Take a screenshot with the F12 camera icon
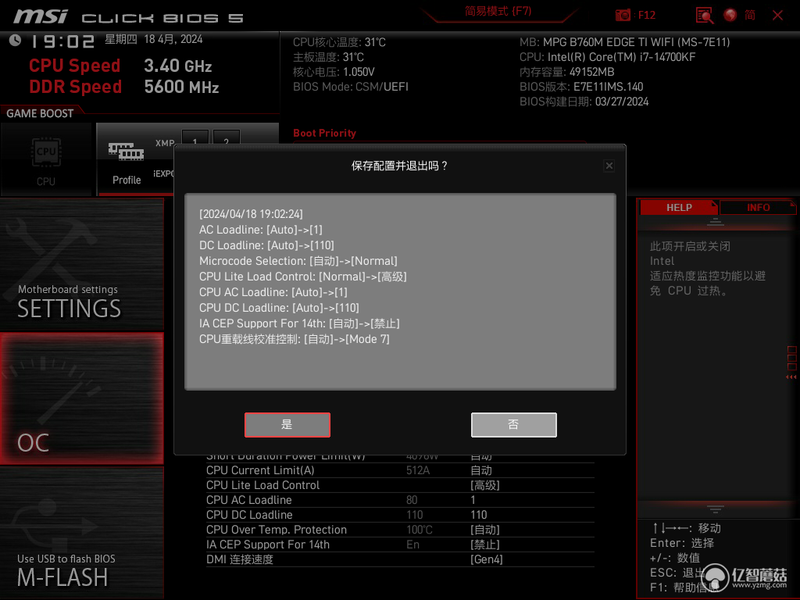This screenshot has width=800, height=600. tap(623, 15)
